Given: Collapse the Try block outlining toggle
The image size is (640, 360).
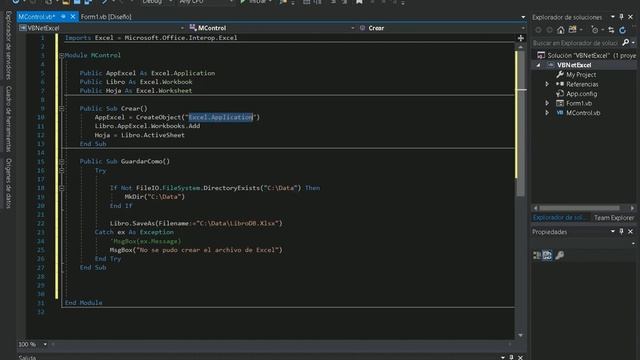Looking at the screenshot, I should coord(62,171).
